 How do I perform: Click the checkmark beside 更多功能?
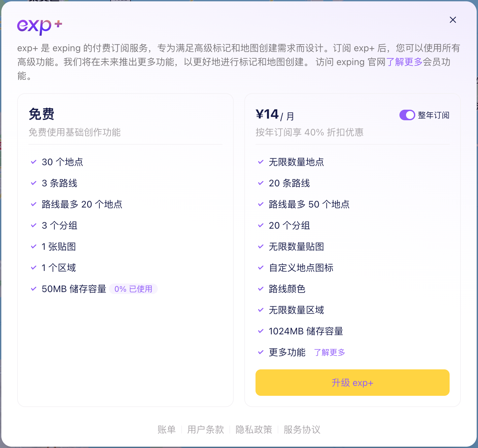click(260, 352)
